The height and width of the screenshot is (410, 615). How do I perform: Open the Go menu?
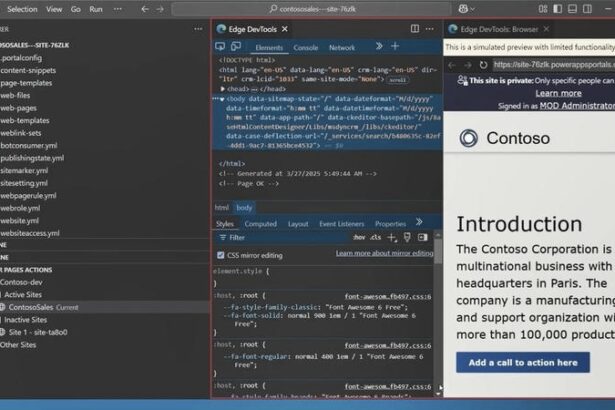click(76, 9)
